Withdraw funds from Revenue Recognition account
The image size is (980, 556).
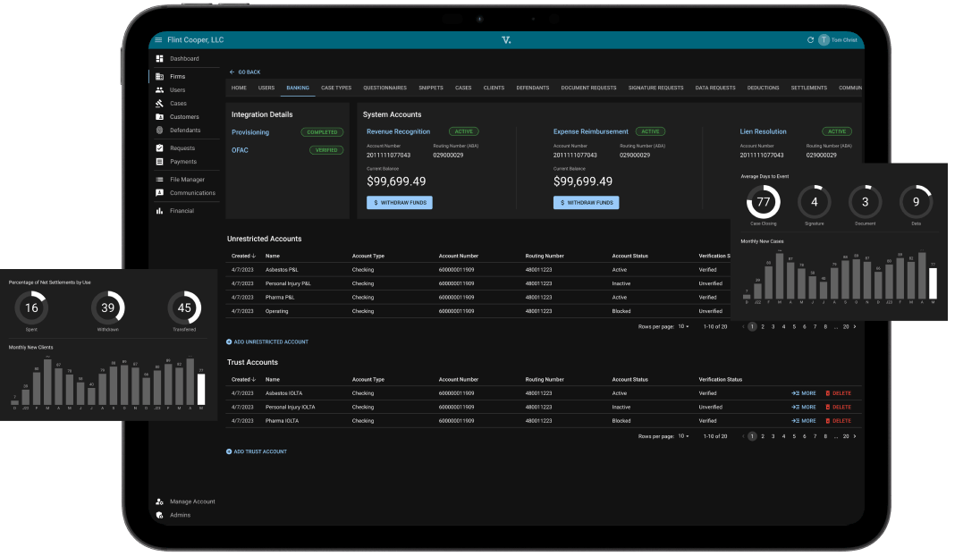(400, 203)
